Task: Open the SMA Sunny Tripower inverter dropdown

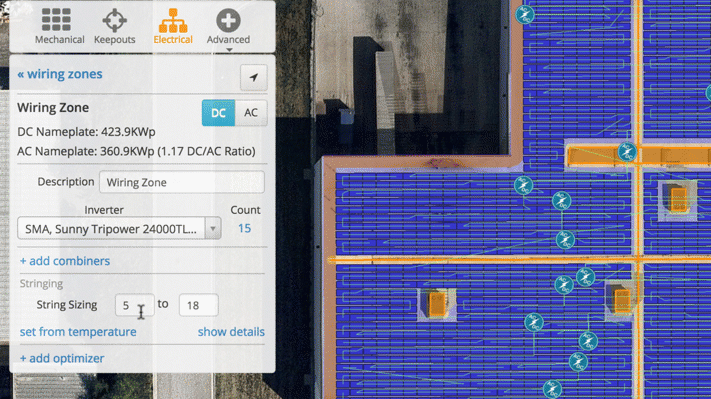Action: [119, 229]
